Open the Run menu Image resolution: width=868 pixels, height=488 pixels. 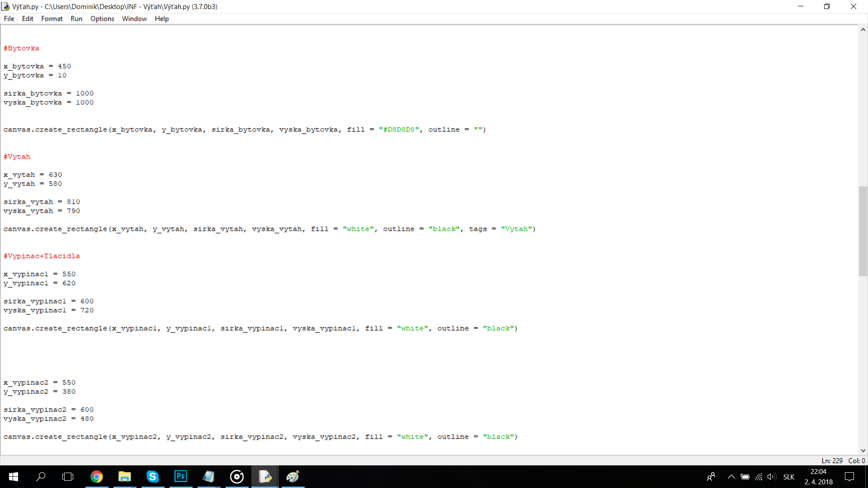[76, 19]
